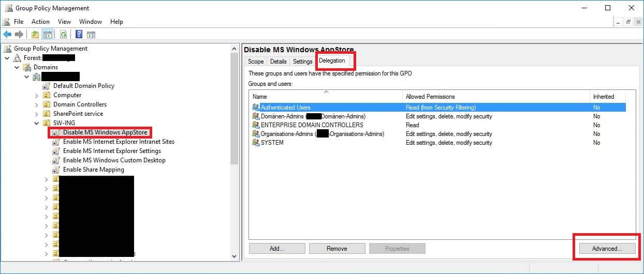Click the Disable MS Windows AppStore GPO icon
644x274 pixels.
point(56,132)
